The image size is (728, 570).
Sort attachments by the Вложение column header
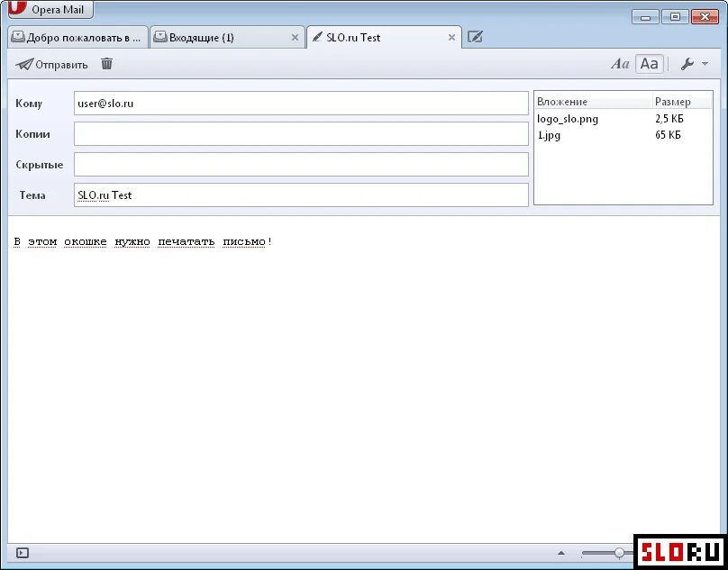tap(593, 101)
